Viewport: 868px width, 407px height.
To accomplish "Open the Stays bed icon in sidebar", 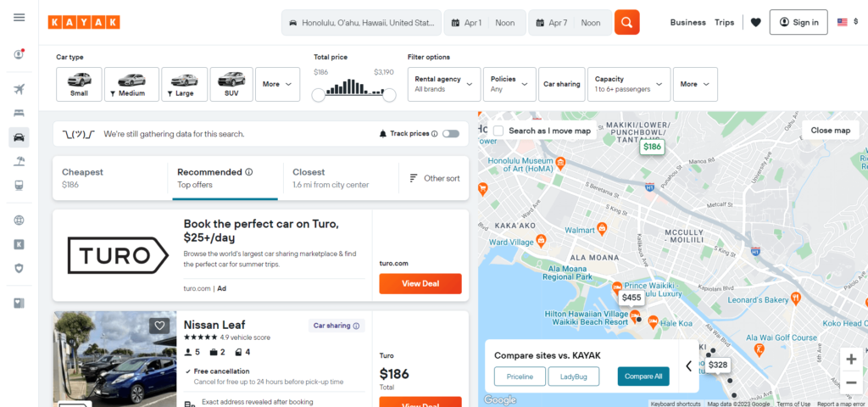I will [x=19, y=113].
